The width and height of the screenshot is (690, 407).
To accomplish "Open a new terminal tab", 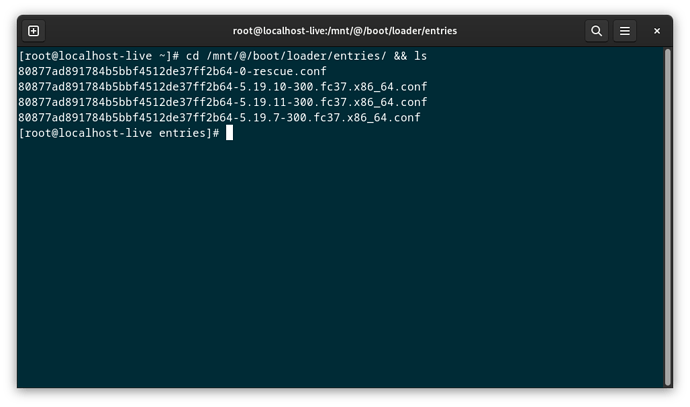I will pos(33,31).
